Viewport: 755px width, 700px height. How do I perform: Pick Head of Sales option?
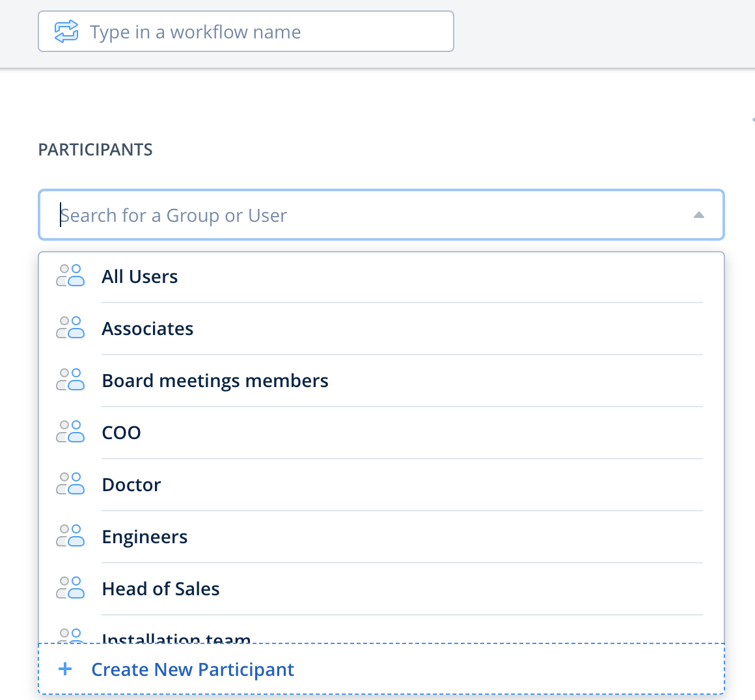161,589
